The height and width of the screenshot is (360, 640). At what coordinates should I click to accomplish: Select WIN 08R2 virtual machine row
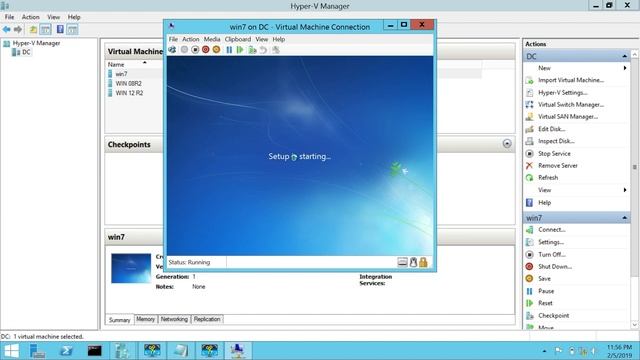(128, 83)
